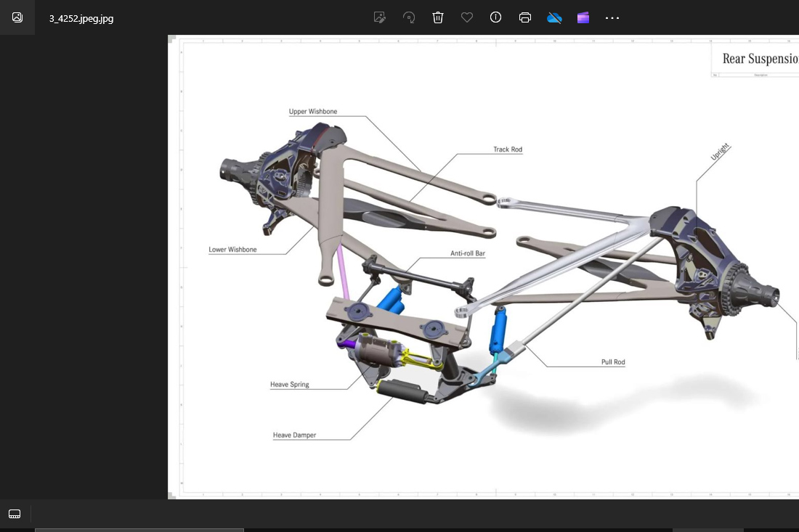Image resolution: width=799 pixels, height=532 pixels.
Task: Click the Rear Suspension title text
Action: (759, 58)
